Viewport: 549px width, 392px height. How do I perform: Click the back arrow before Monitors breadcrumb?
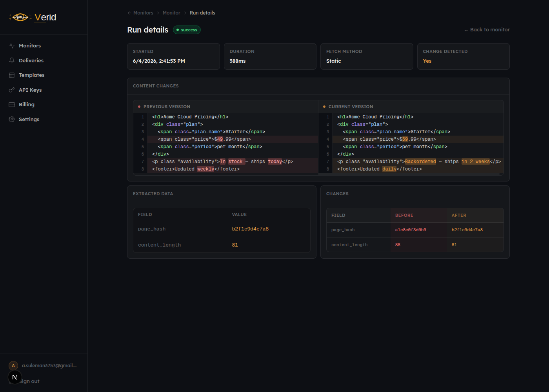click(129, 13)
